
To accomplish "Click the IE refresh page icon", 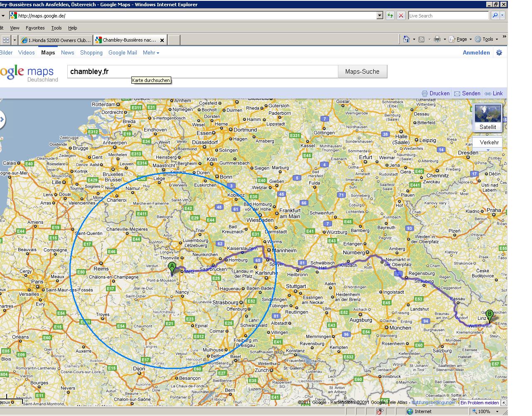I will click(x=390, y=16).
